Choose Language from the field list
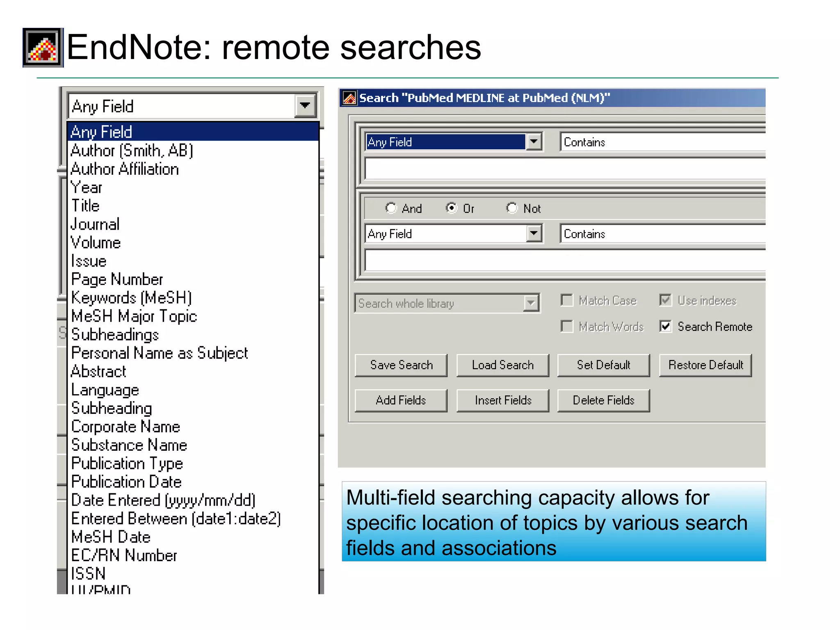840x630 pixels. point(193,390)
